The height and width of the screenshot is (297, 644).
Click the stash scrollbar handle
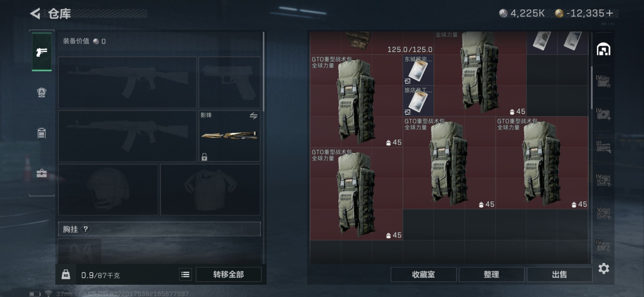pyautogui.click(x=591, y=87)
